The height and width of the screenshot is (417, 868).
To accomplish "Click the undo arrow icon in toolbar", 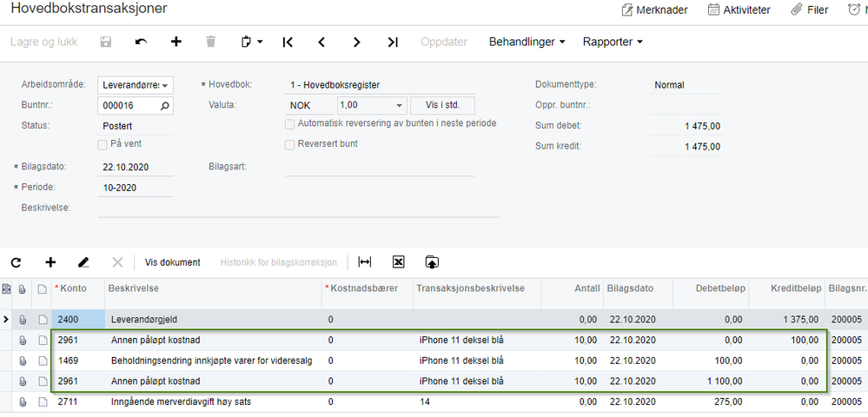I will [x=141, y=42].
